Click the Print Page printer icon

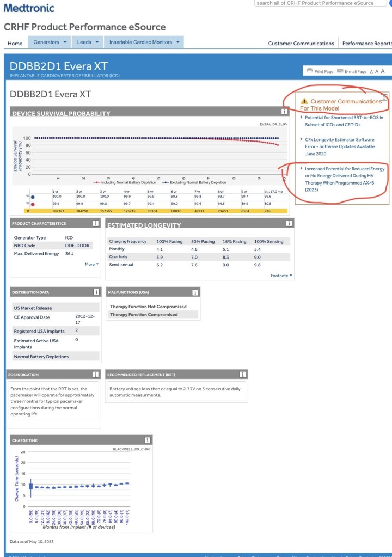[x=310, y=71]
